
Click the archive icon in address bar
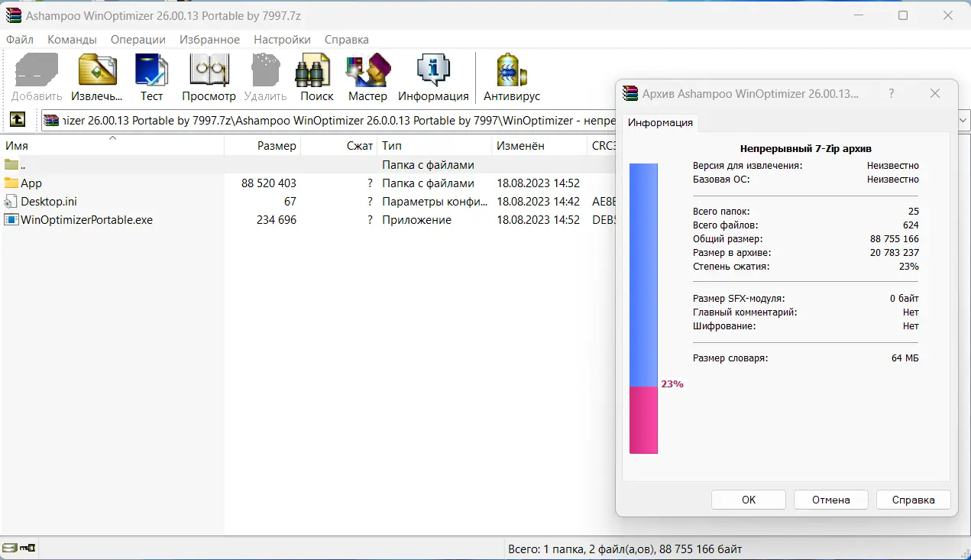[x=51, y=120]
